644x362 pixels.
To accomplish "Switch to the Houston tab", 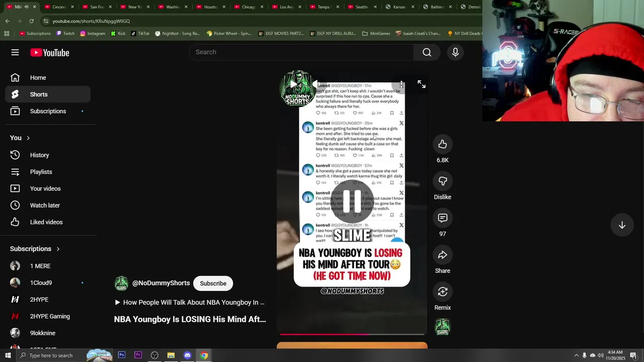I will (x=210, y=7).
